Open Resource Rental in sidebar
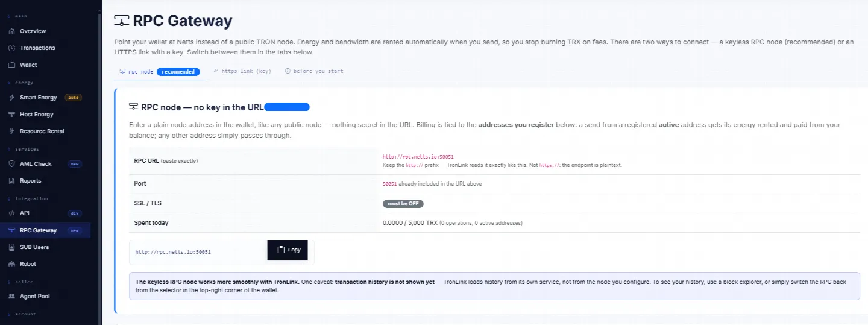The height and width of the screenshot is (325, 868). (45, 131)
